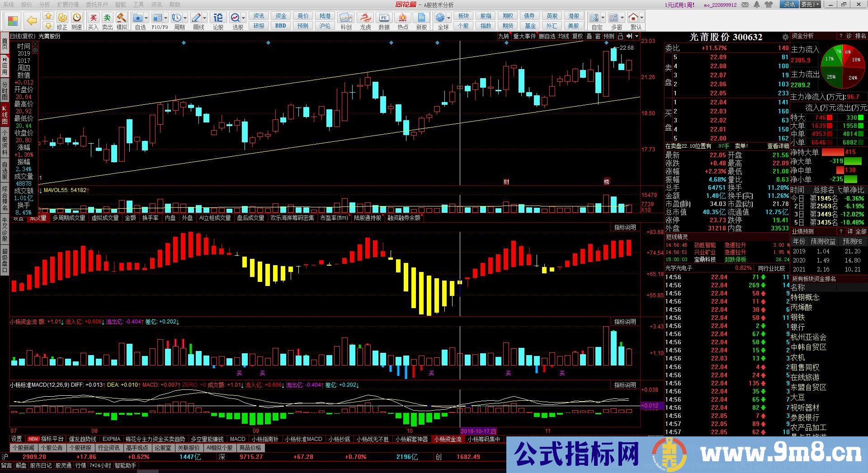Open the 修正 data correction tool

click(62, 21)
